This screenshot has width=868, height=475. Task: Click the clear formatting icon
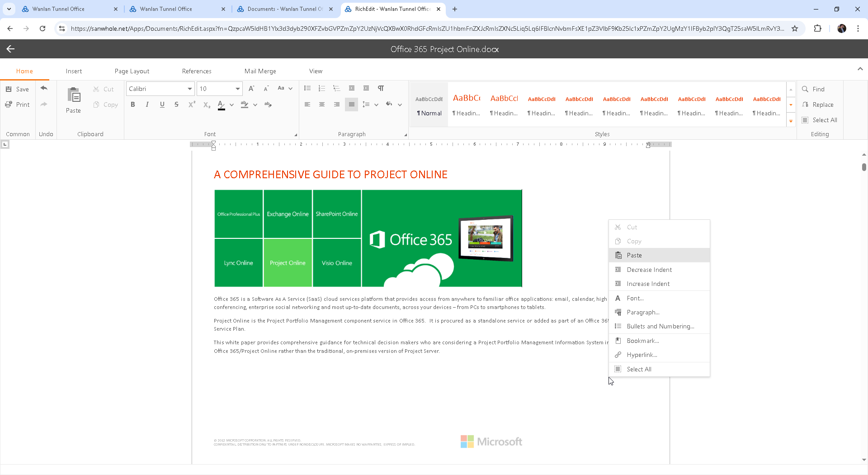coord(268,104)
